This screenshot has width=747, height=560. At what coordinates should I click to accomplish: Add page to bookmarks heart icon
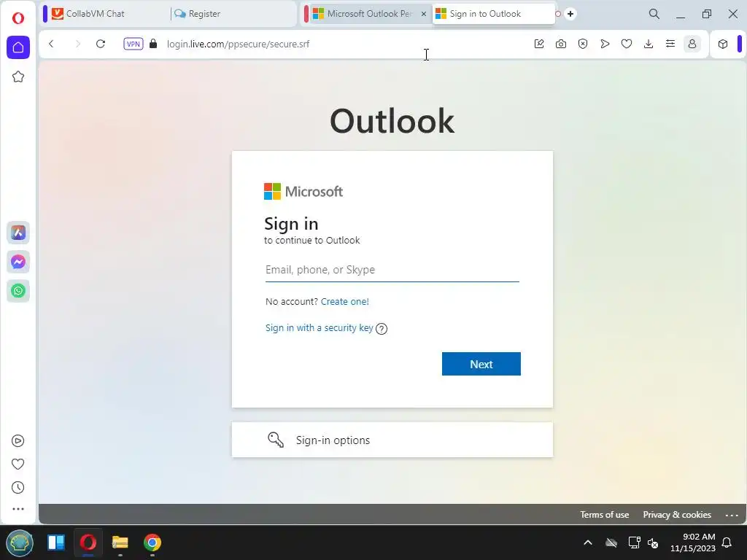tap(627, 44)
